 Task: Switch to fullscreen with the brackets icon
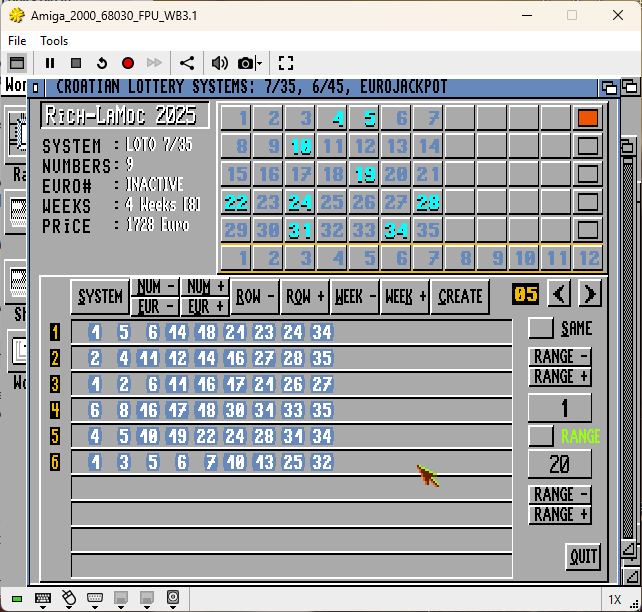point(286,63)
